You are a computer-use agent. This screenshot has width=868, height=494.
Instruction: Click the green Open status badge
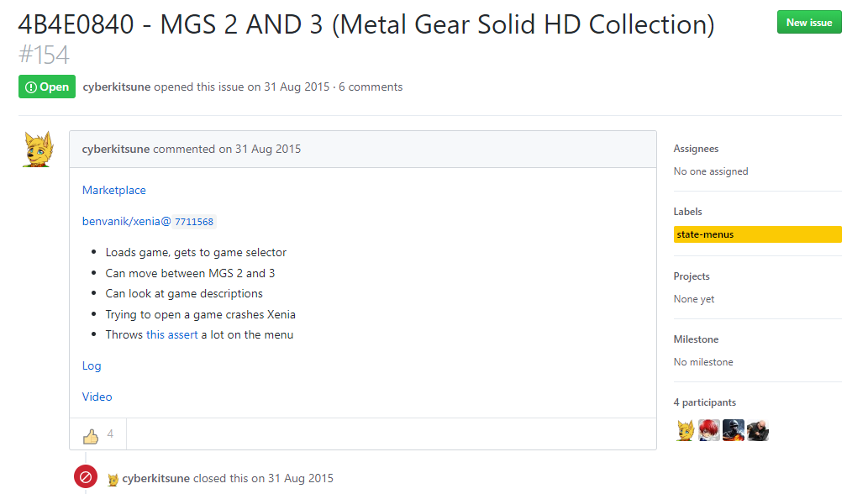pos(47,87)
